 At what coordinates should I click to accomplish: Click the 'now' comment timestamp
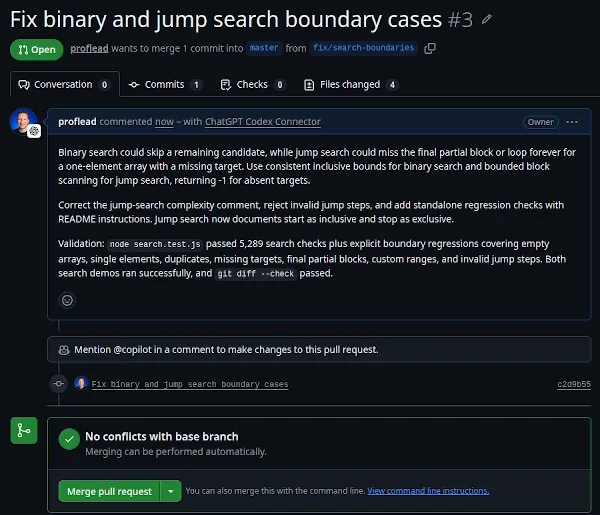tap(165, 122)
